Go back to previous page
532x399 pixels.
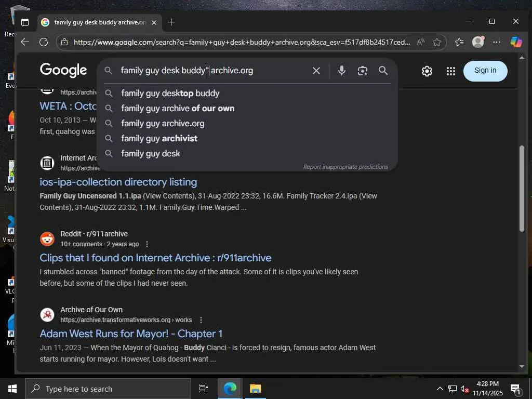coord(25,42)
